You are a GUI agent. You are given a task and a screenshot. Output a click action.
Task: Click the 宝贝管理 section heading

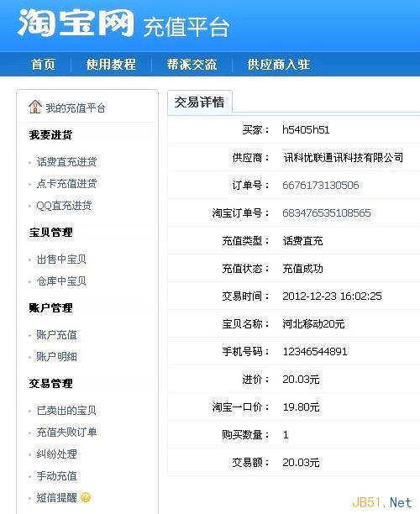tap(50, 233)
